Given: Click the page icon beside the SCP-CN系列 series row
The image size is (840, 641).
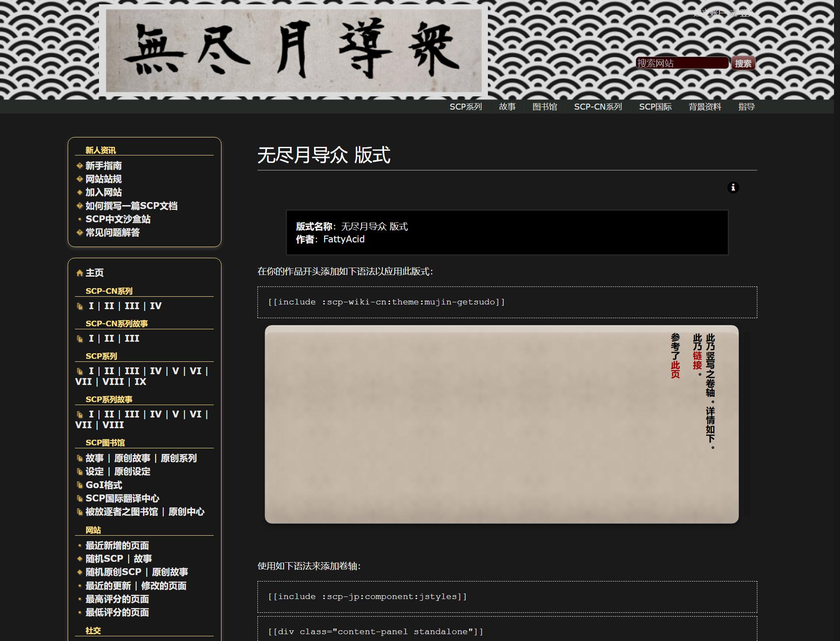Looking at the screenshot, I should [80, 306].
